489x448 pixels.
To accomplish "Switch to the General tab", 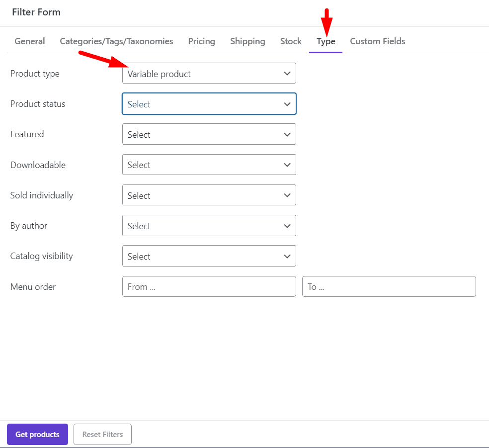I will (29, 41).
